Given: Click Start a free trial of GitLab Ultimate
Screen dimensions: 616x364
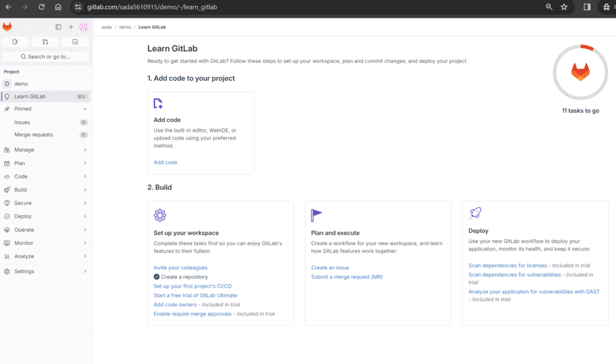Looking at the screenshot, I should tap(195, 295).
